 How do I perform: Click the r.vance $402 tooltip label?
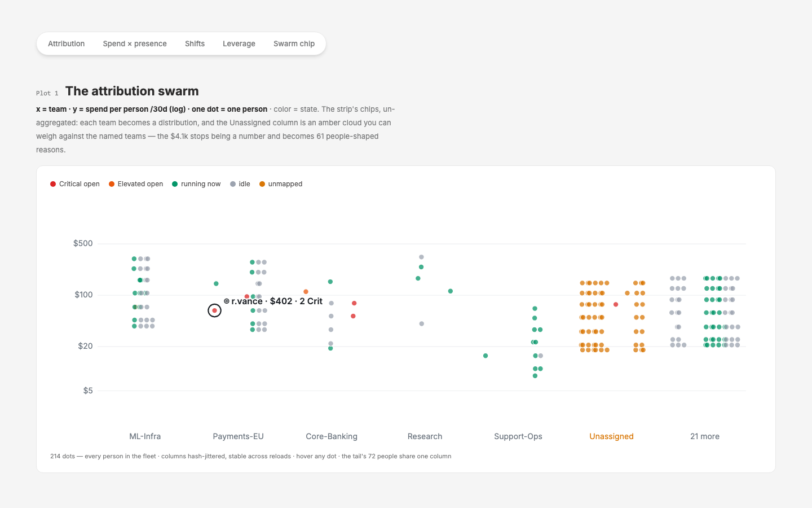pyautogui.click(x=273, y=301)
